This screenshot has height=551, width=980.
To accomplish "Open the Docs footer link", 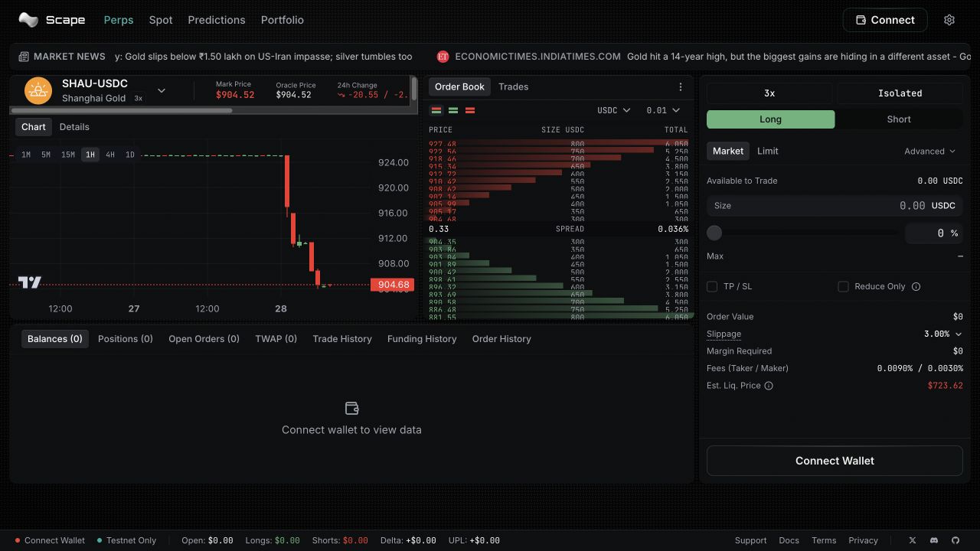I will (x=789, y=540).
